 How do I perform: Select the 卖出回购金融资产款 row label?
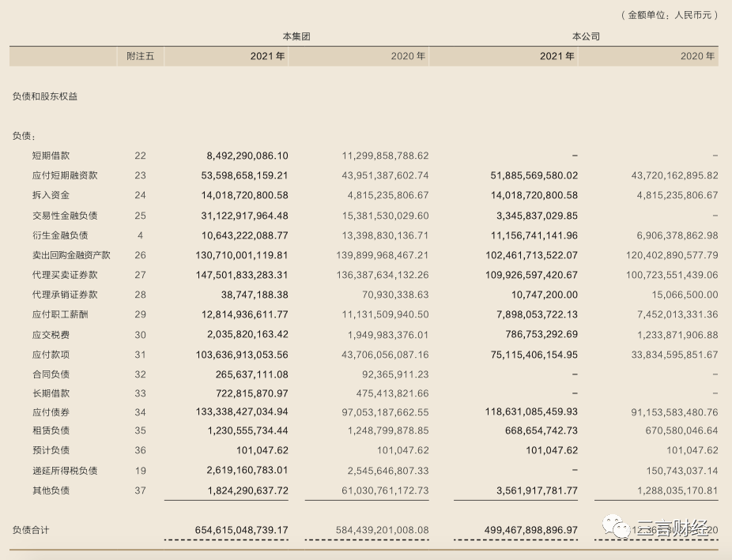tap(71, 255)
